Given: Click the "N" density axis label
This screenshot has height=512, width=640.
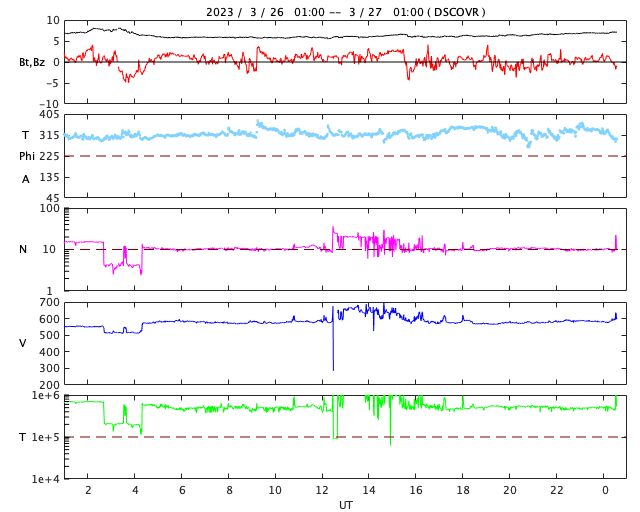Looking at the screenshot, I should [x=24, y=250].
